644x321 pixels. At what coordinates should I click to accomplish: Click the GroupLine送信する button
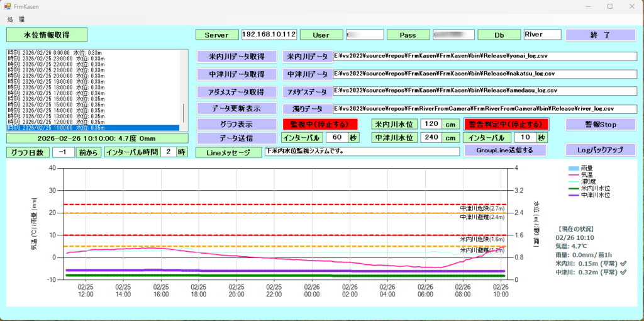coord(506,150)
